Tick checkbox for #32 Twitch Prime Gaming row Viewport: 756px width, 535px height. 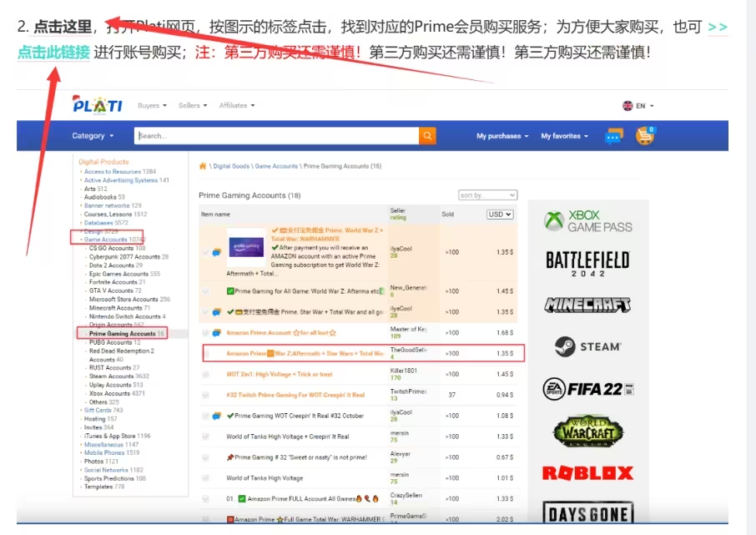pos(206,395)
